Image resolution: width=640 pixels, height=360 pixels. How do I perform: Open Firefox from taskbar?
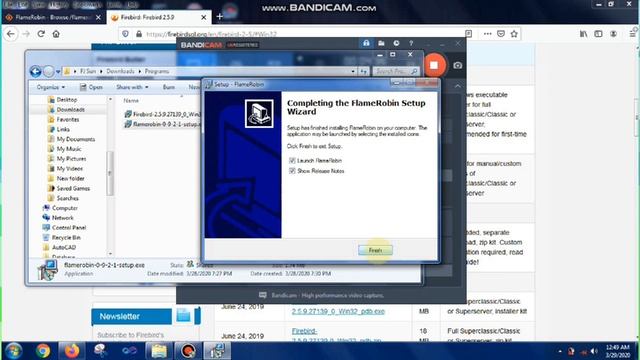72,351
